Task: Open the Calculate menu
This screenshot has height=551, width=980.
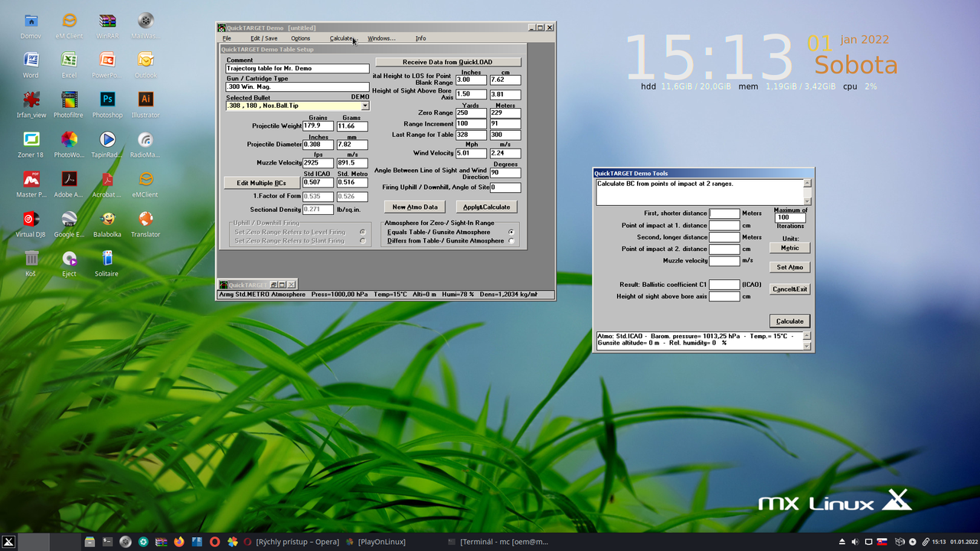Action: (341, 38)
